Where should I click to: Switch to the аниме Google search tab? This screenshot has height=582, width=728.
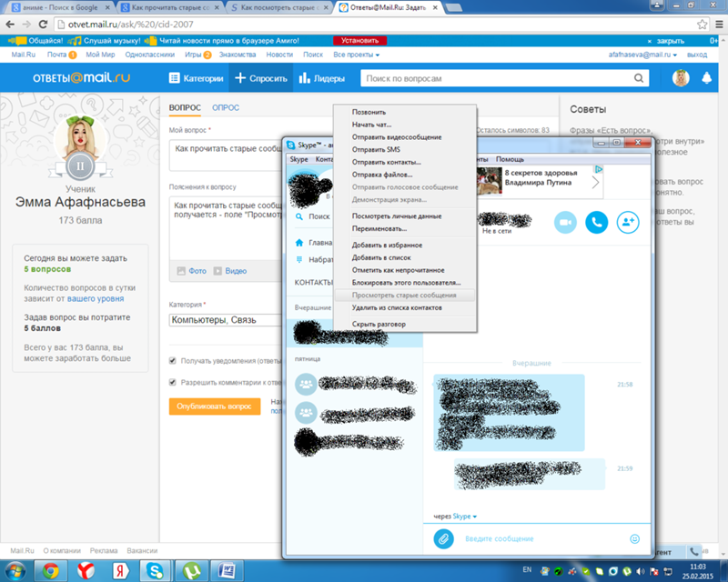[61, 7]
